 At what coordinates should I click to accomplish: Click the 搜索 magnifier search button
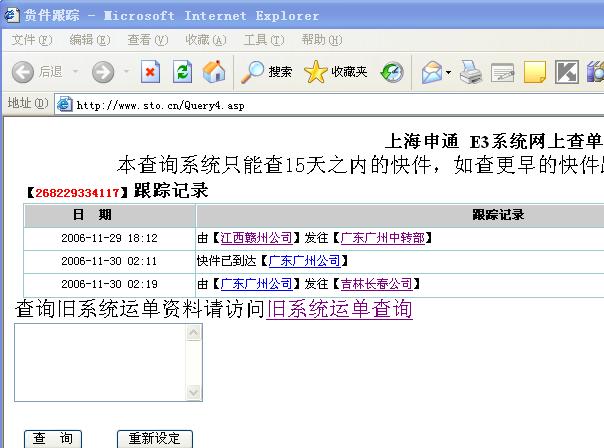267,72
